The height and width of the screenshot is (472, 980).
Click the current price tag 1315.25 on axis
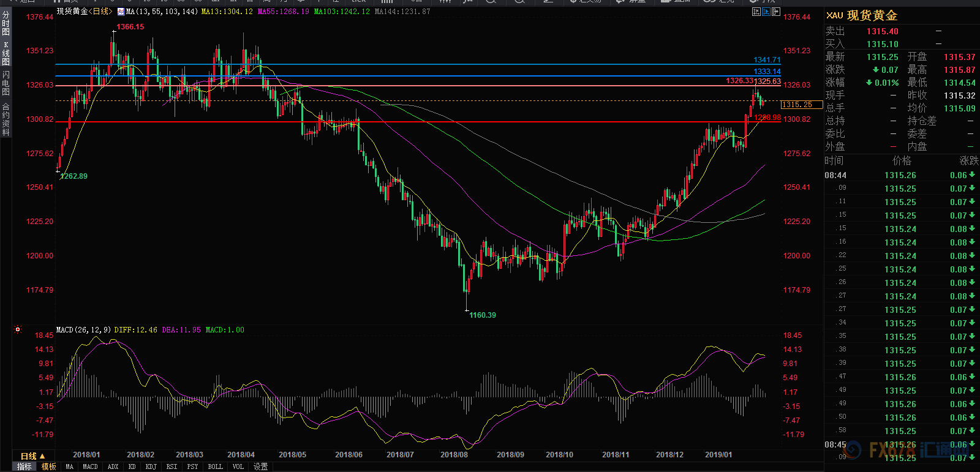coord(801,105)
